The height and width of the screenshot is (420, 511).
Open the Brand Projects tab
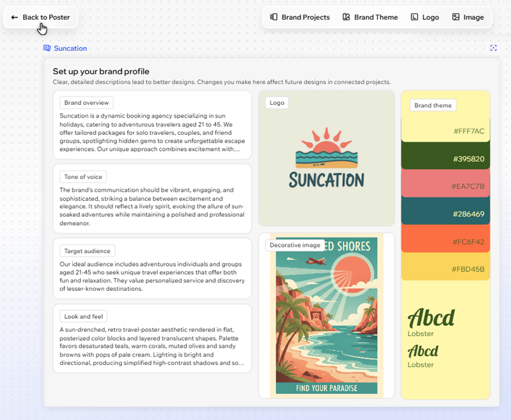(300, 17)
